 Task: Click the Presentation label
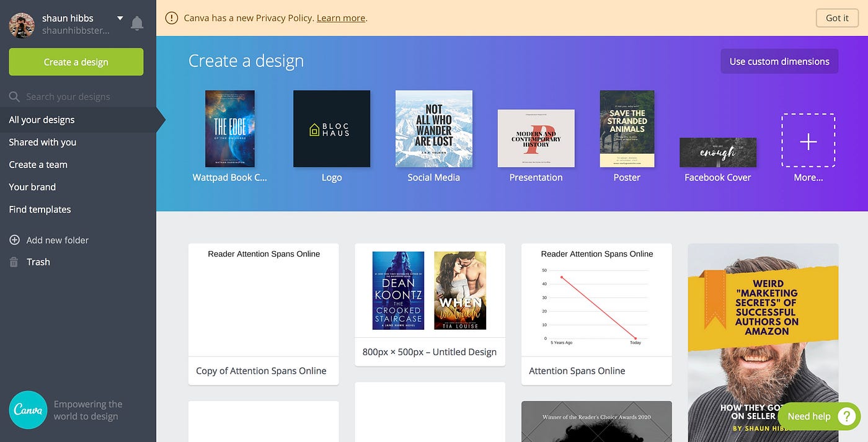click(536, 177)
